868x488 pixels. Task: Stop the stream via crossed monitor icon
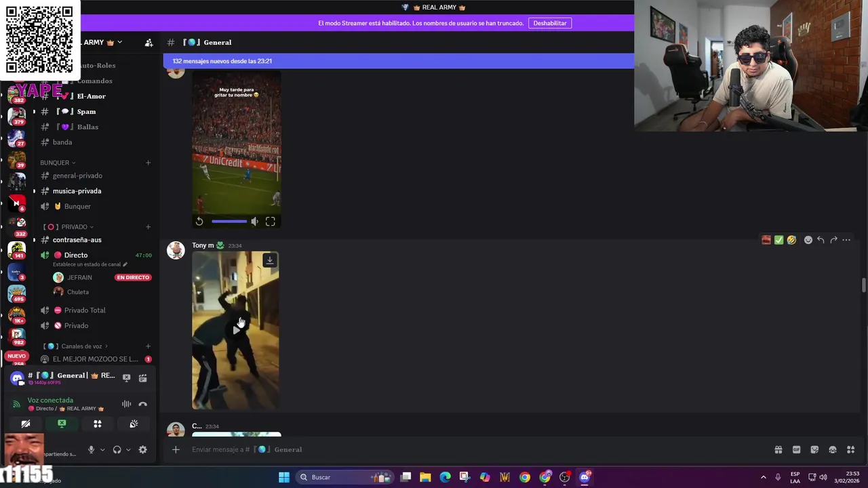126,378
